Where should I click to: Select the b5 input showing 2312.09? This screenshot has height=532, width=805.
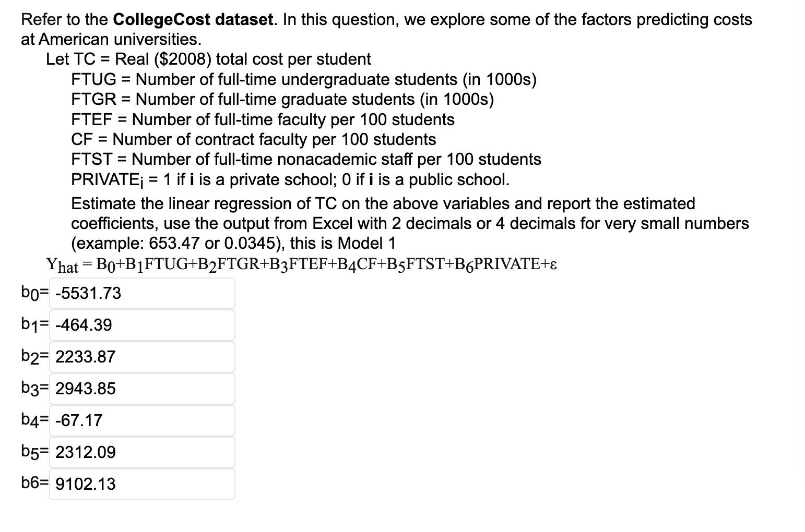coord(142,452)
